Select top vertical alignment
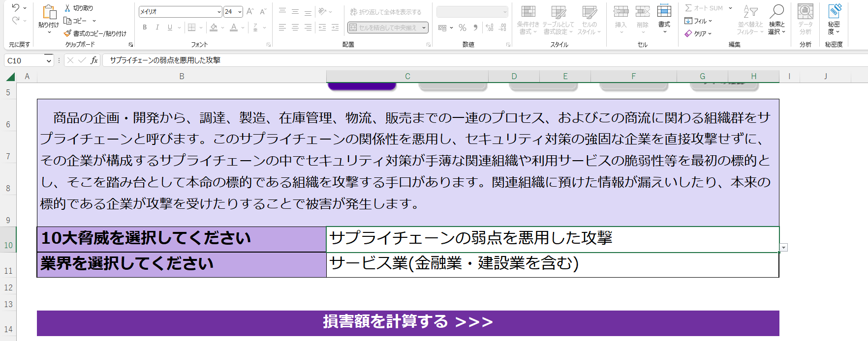Screen dimensions: 868x341 point(282,11)
